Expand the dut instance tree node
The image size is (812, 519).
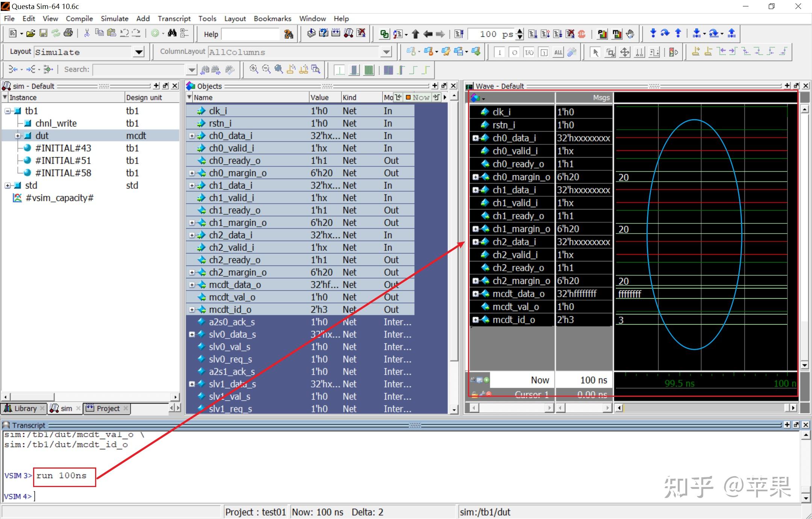[18, 136]
